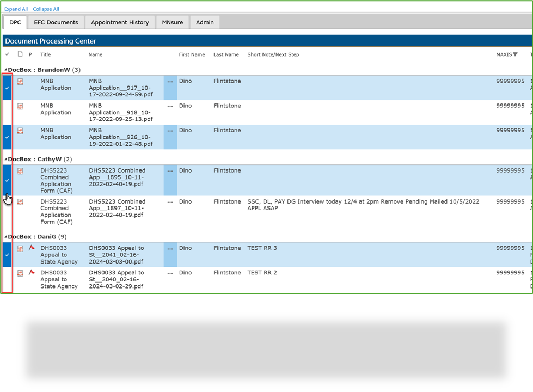Check the box for MNB Application 918 row

coord(7,112)
